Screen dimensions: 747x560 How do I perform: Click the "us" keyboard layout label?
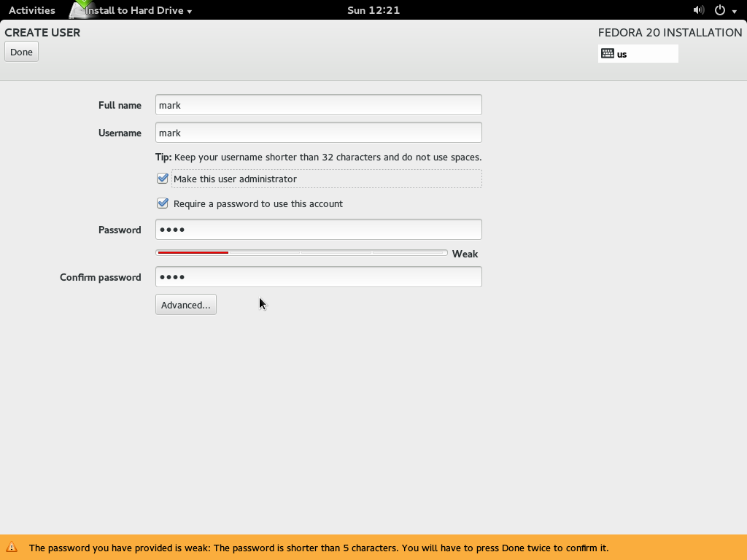622,54
